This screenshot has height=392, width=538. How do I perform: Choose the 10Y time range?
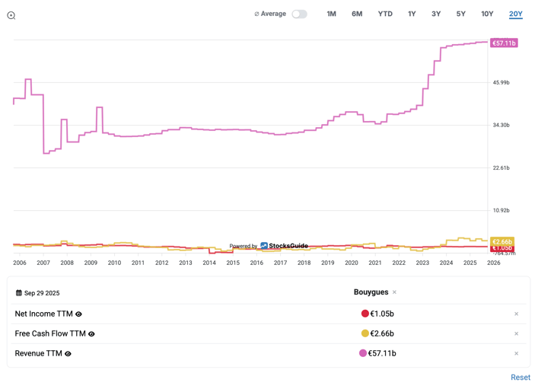[x=487, y=14]
